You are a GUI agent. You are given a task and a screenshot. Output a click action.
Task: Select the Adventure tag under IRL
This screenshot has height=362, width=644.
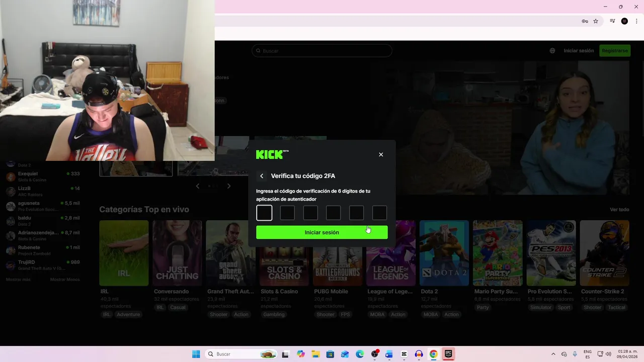128,315
